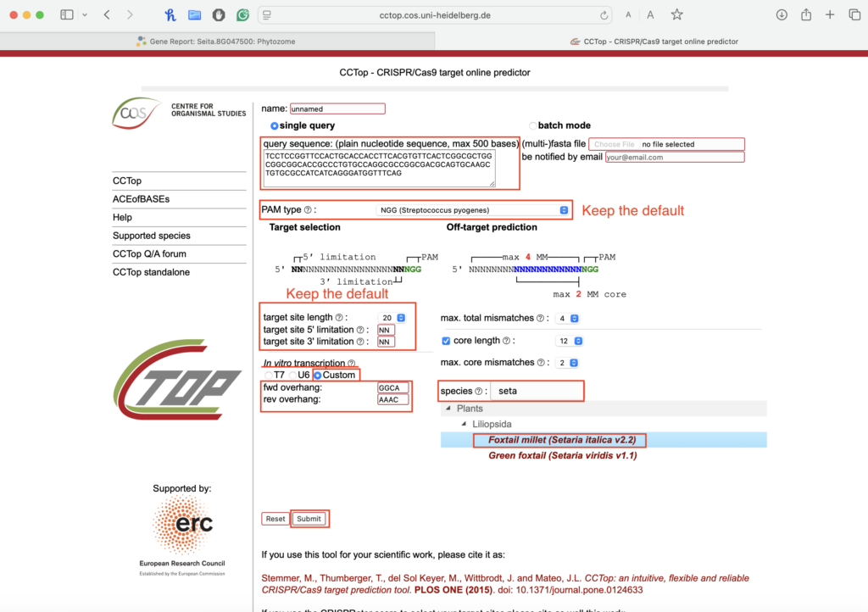Click the PAM type help question-mark icon
Image resolution: width=868 pixels, height=612 pixels.
point(308,210)
